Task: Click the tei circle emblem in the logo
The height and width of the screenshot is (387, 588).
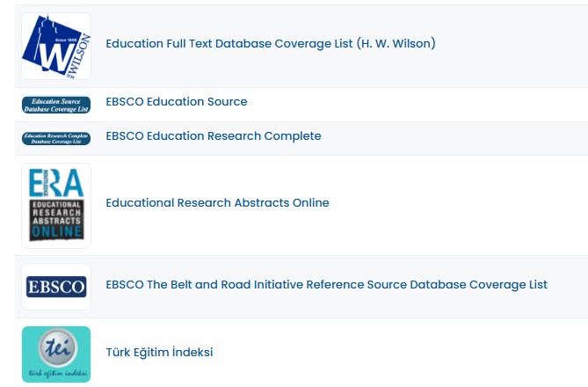Action: pyautogui.click(x=55, y=347)
